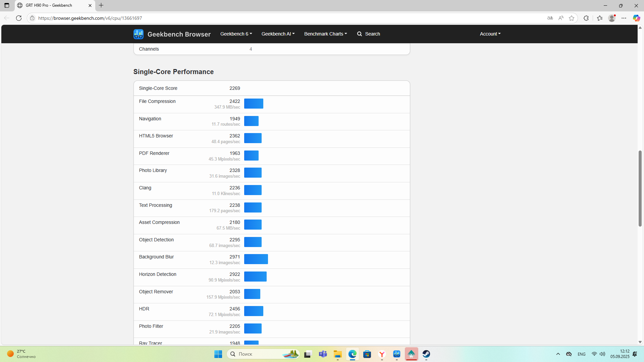
Task: Open Steam from the taskbar
Action: click(x=426, y=354)
